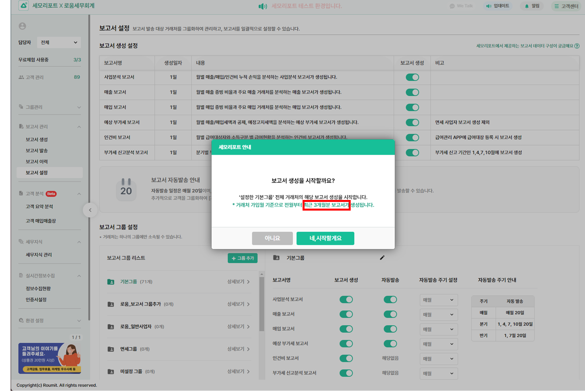Click 아니요 to cancel the dialog
Image resolution: width=585 pixels, height=392 pixels.
tap(272, 238)
